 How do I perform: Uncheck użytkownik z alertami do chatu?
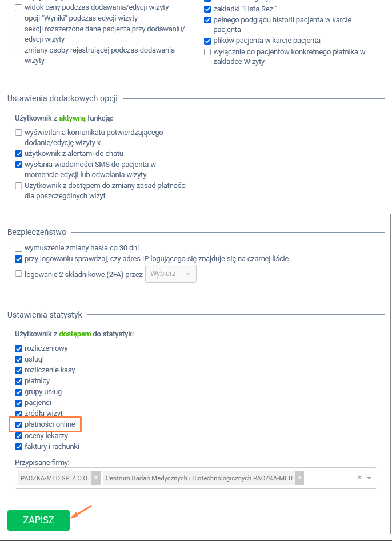coord(19,154)
